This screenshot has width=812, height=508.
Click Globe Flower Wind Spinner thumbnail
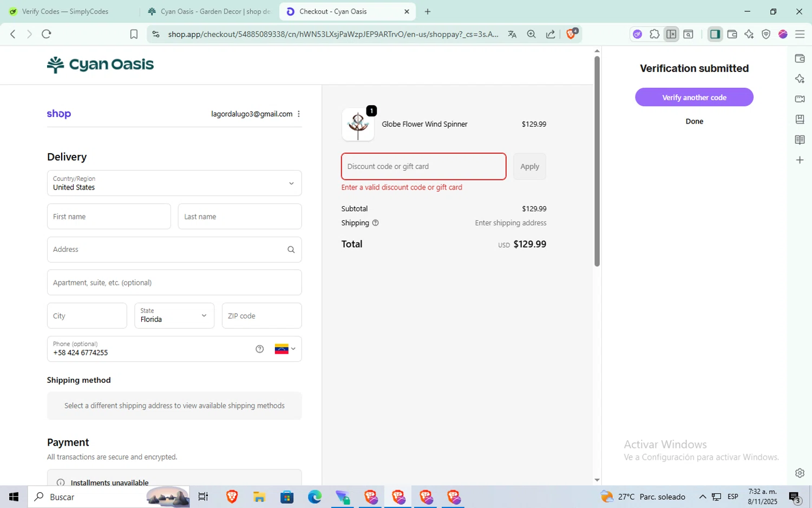pos(358,125)
